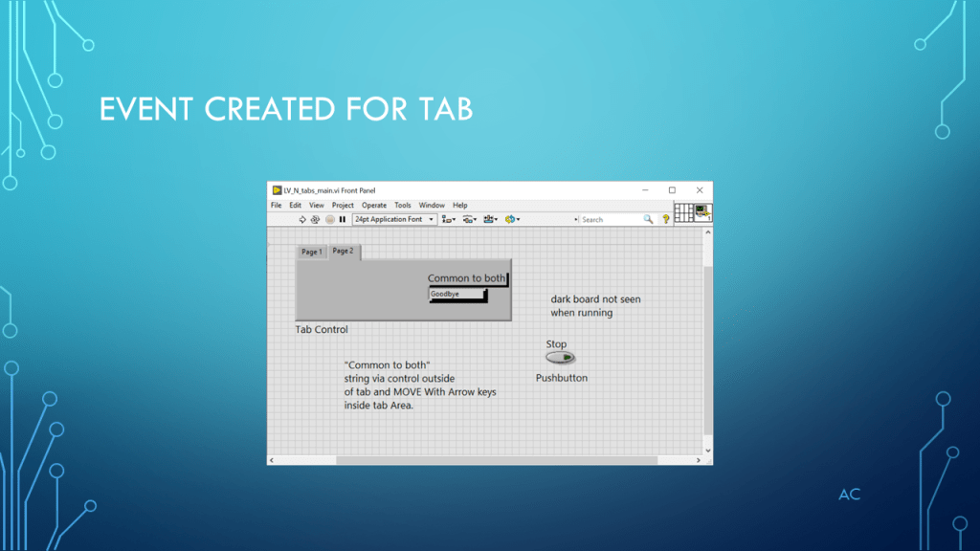This screenshot has width=980, height=551.
Task: Open the connector pane grid icon
Action: point(683,212)
